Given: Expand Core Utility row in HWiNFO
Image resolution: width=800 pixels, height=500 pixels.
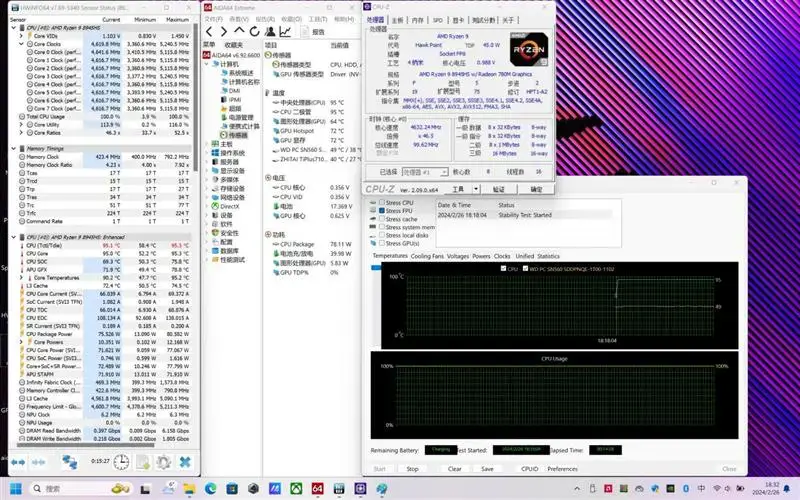Looking at the screenshot, I should [x=21, y=124].
